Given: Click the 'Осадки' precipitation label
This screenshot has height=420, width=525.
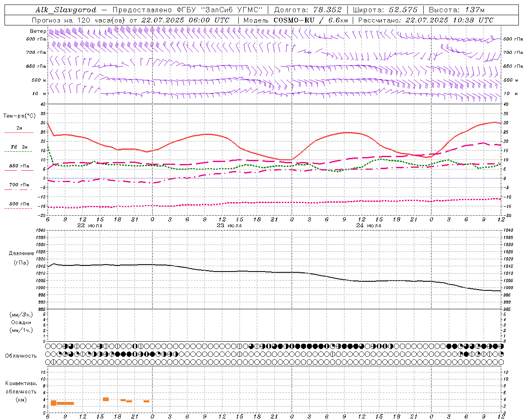Looking at the screenshot, I should pyautogui.click(x=21, y=322).
